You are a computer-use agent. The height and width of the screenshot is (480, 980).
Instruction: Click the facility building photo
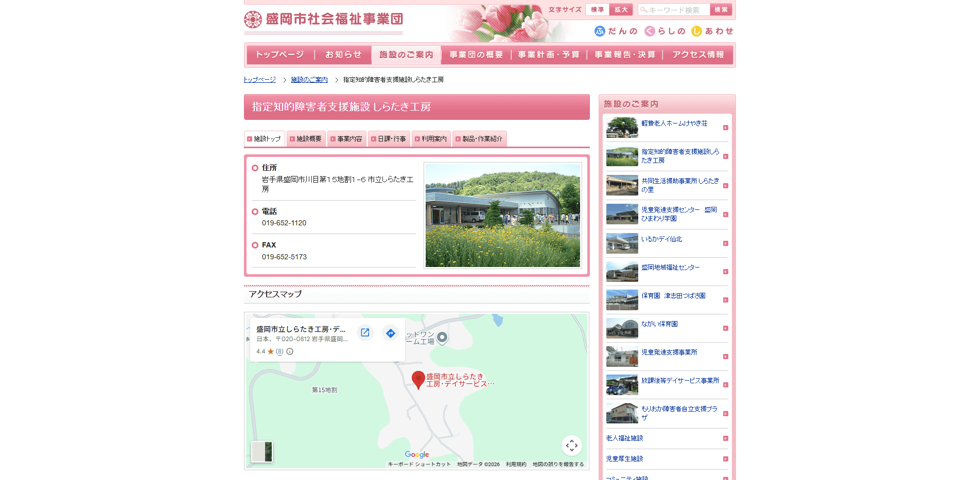coord(502,216)
